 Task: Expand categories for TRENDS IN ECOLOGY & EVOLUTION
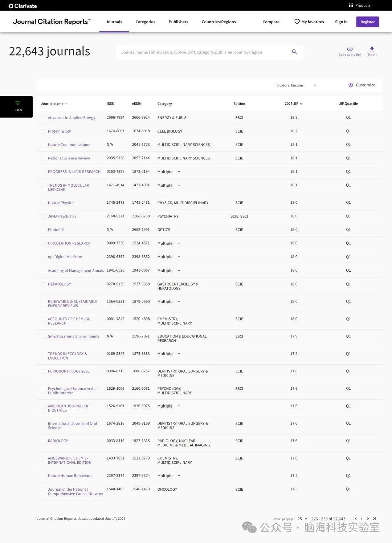pyautogui.click(x=179, y=354)
